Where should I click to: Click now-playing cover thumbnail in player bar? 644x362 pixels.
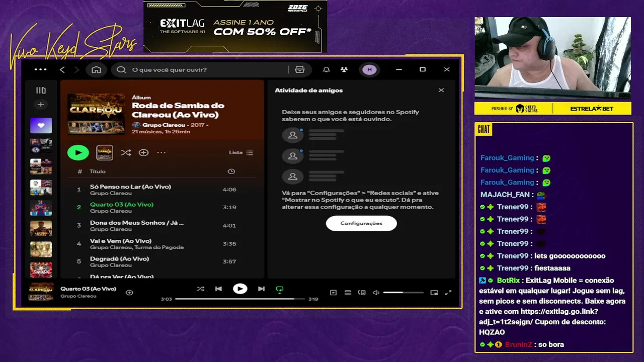click(41, 292)
